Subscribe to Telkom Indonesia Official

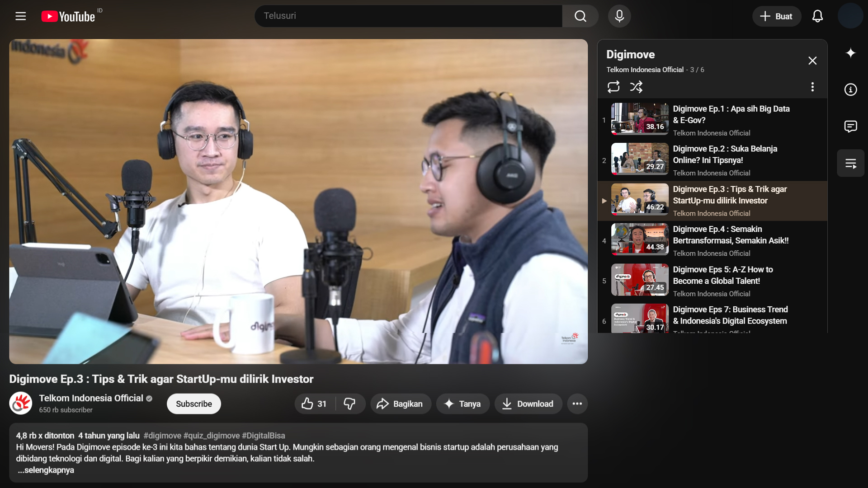pyautogui.click(x=193, y=404)
